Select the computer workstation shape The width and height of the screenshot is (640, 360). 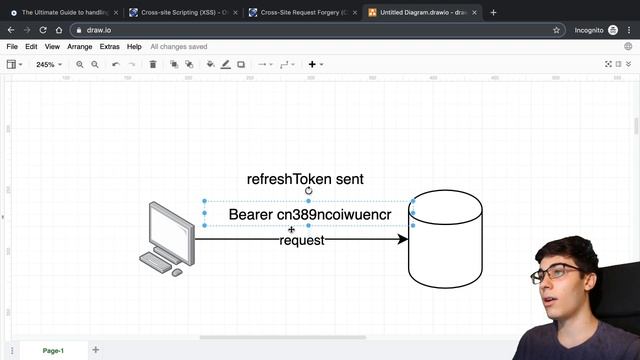point(167,239)
